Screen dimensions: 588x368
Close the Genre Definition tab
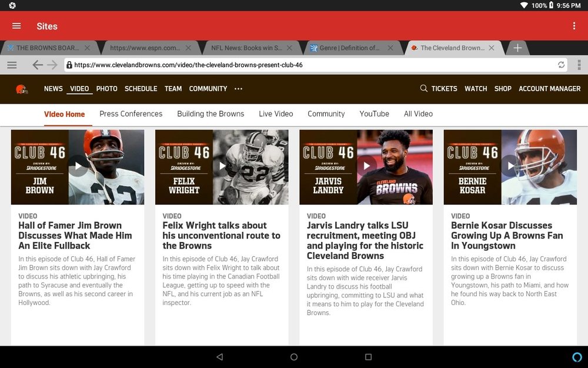(x=390, y=48)
